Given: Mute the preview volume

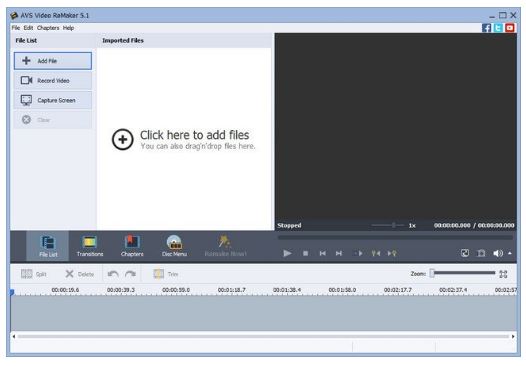Looking at the screenshot, I should (498, 253).
